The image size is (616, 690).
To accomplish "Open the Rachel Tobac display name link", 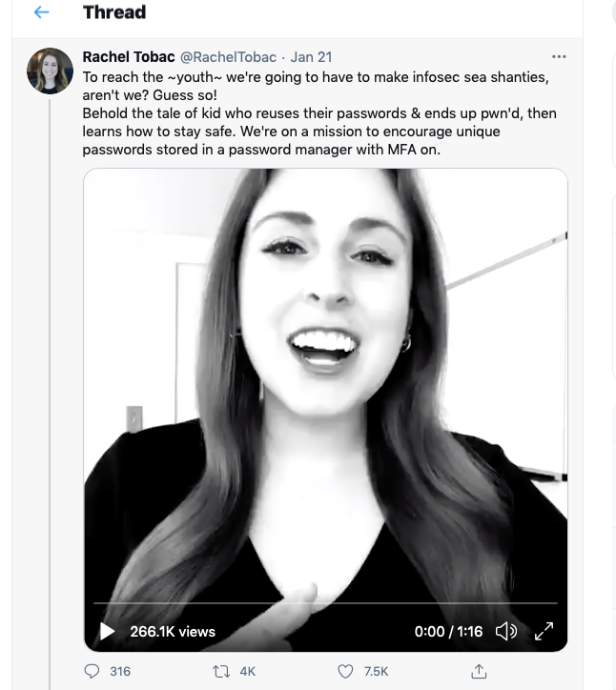I will (x=129, y=57).
